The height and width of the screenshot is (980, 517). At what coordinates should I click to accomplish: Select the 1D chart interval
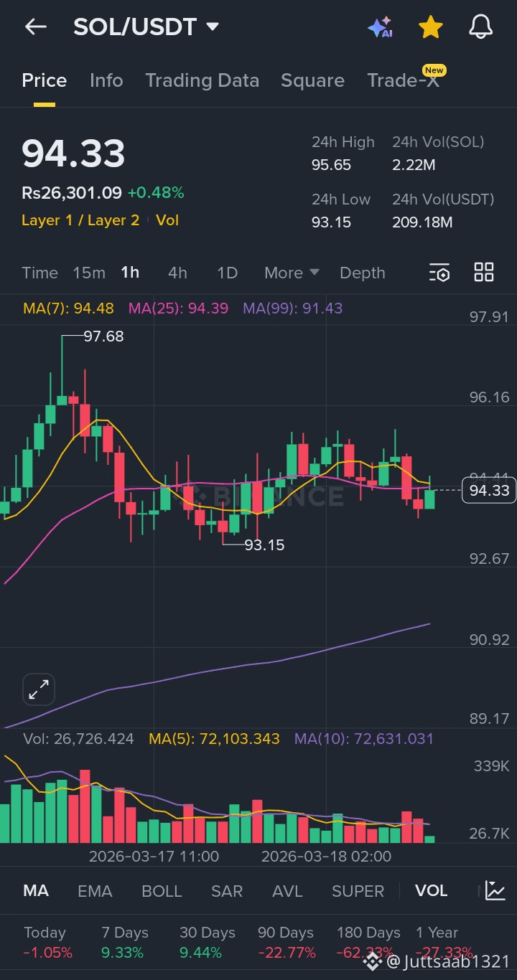pos(227,273)
